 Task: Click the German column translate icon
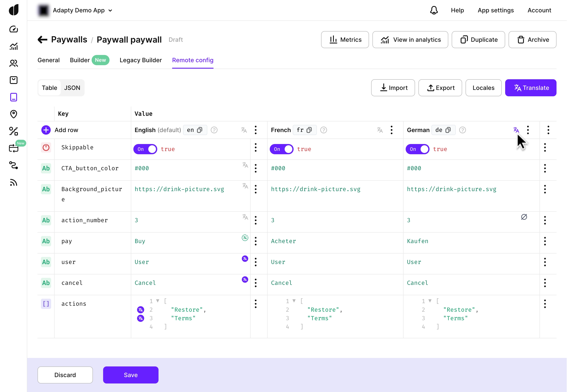point(516,130)
